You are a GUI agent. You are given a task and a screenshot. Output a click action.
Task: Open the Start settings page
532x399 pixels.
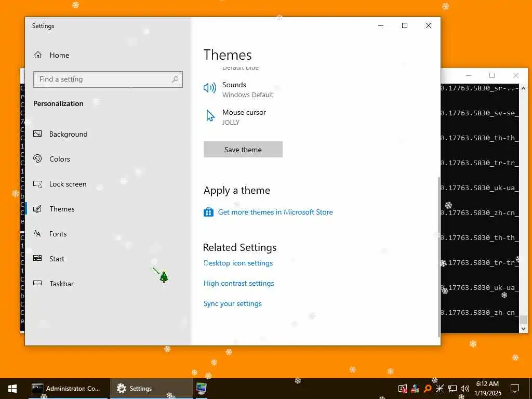[57, 259]
